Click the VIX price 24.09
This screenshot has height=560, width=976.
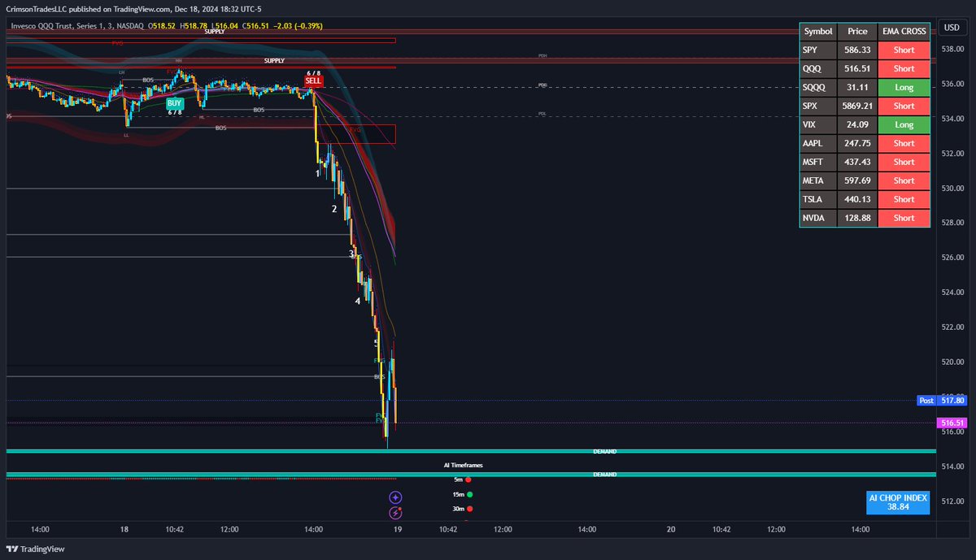(x=857, y=124)
